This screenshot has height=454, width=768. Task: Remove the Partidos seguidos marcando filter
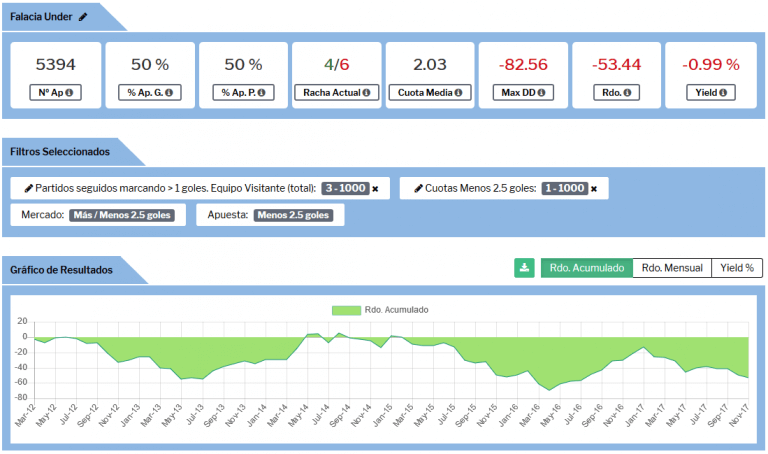[375, 188]
